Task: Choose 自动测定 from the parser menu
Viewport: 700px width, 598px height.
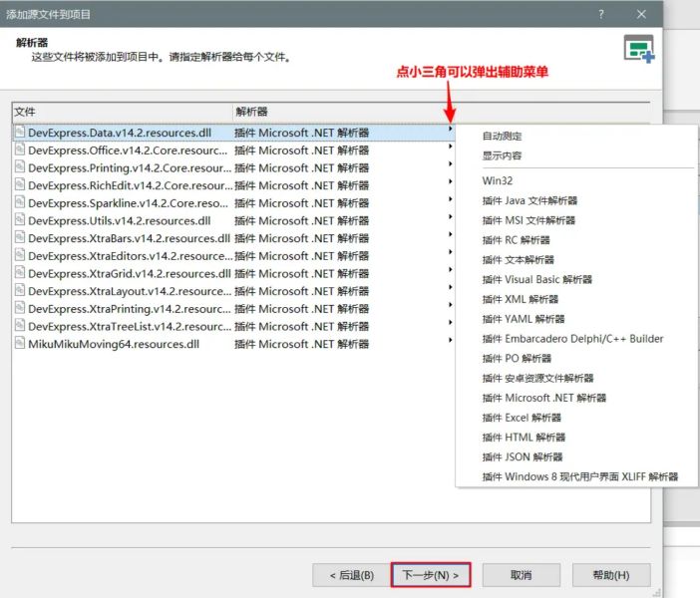Action: click(502, 136)
